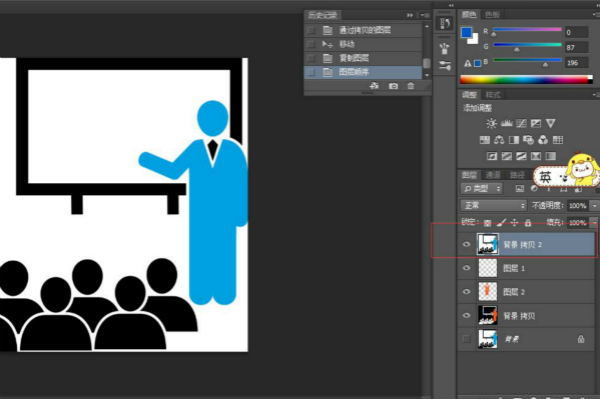This screenshot has width=600, height=399.
Task: Click the G value field showing 87
Action: [576, 47]
